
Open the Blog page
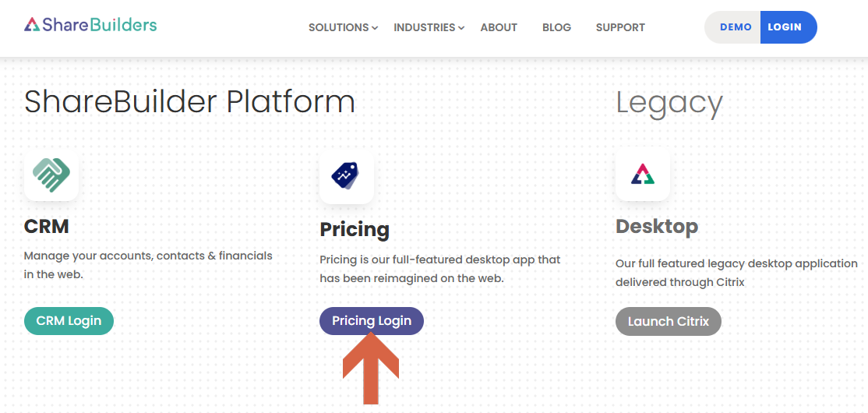(556, 27)
